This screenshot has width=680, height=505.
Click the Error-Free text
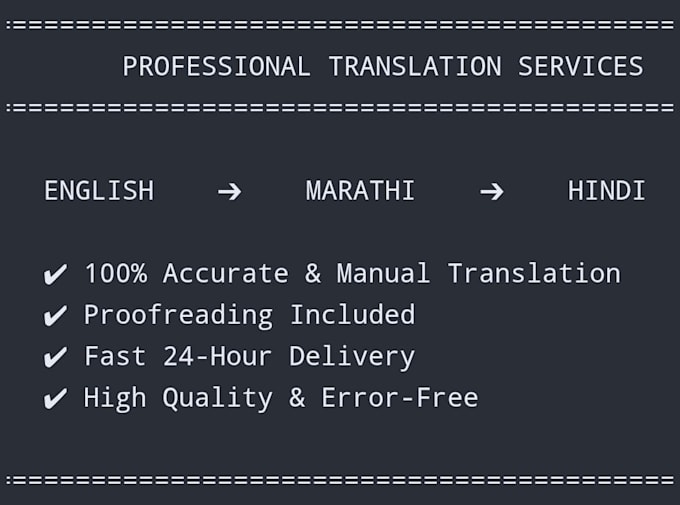tap(399, 398)
